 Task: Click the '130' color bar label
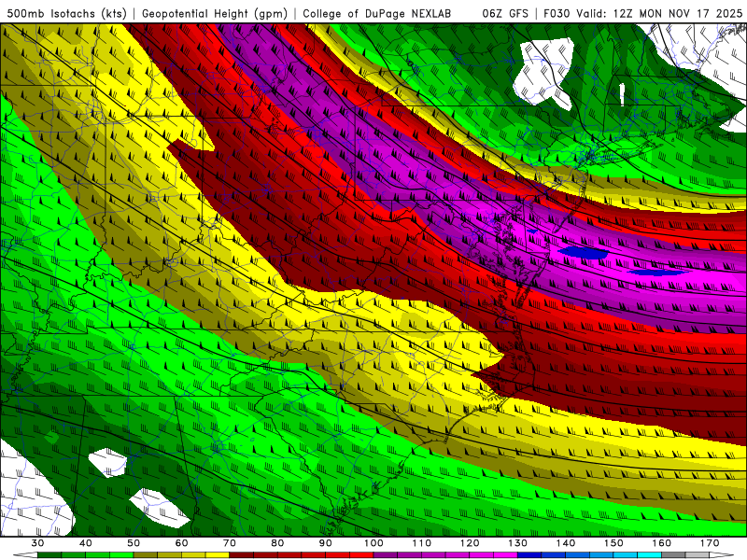pyautogui.click(x=518, y=543)
